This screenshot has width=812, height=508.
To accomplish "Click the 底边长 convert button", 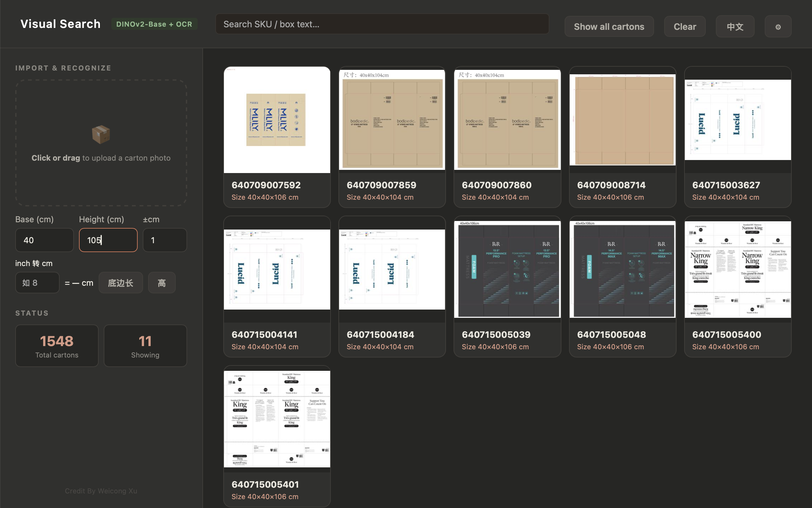I will coord(121,283).
